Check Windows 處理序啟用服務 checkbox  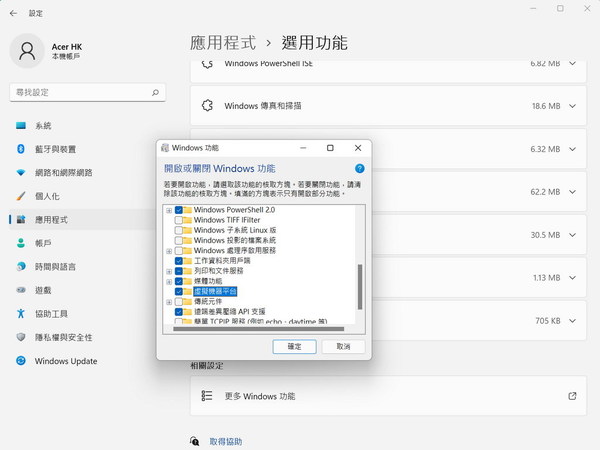click(x=179, y=251)
